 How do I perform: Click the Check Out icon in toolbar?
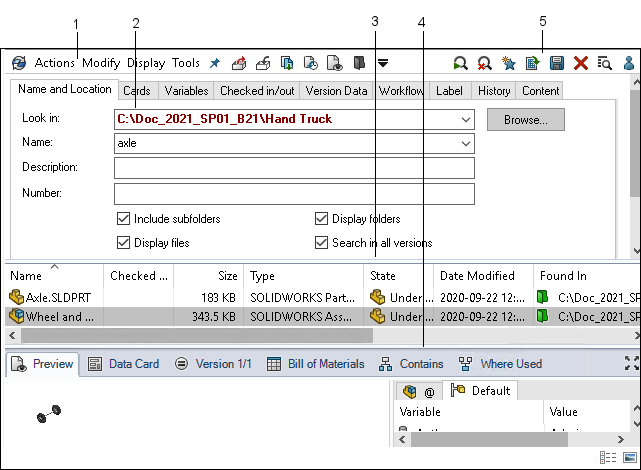(x=239, y=63)
